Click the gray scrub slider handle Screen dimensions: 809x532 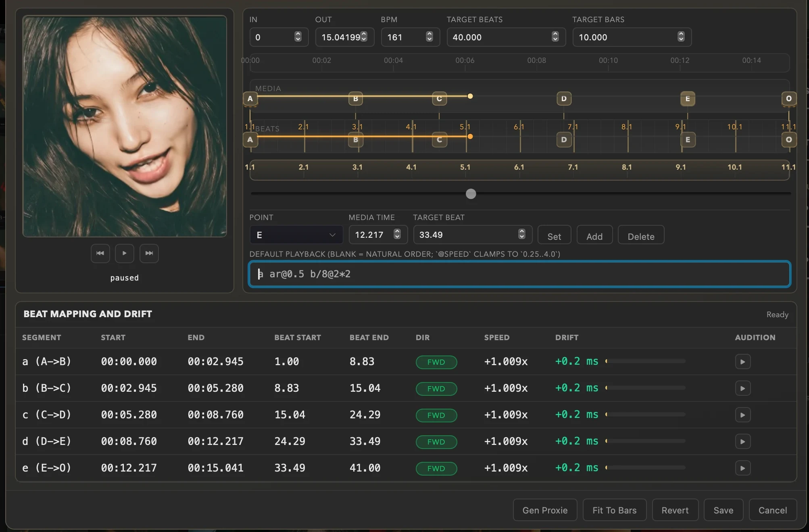[471, 194]
